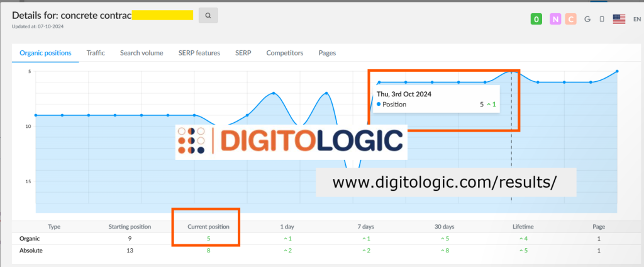The height and width of the screenshot is (267, 644).
Task: Click Organic 30 days change value 5
Action: pos(445,238)
